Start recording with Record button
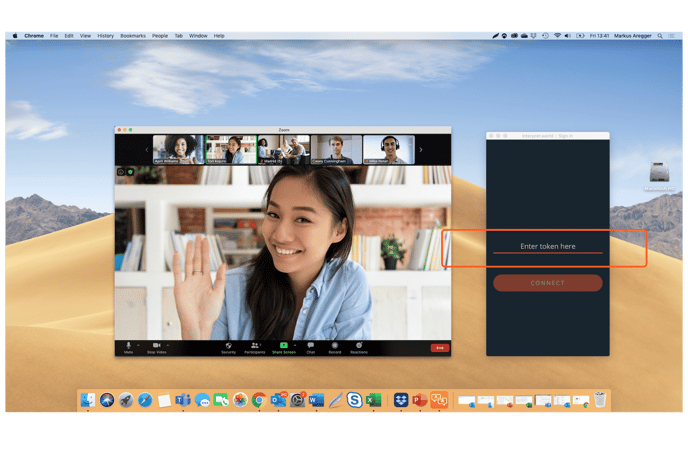 point(335,348)
